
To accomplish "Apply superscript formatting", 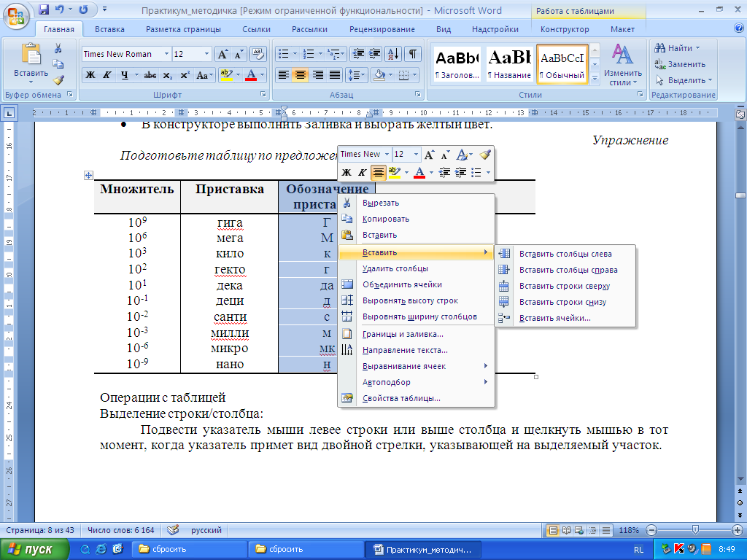I will [185, 75].
